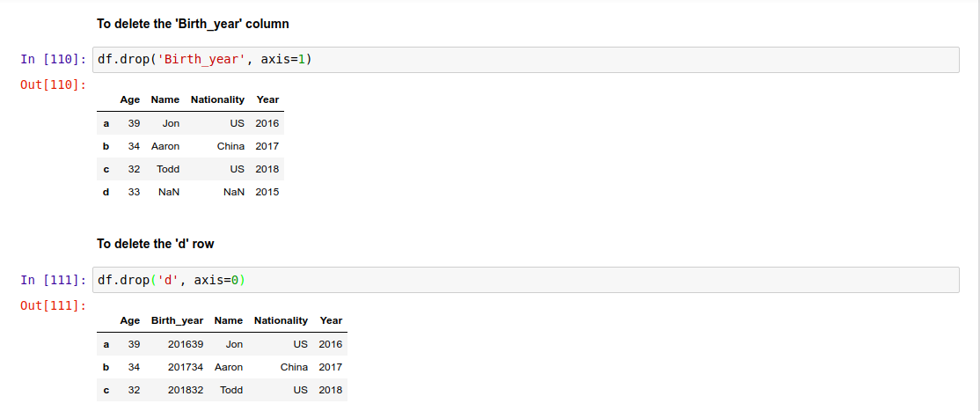Click the Nationality header in the Out[110] table
The width and height of the screenshot is (980, 411).
click(x=217, y=99)
